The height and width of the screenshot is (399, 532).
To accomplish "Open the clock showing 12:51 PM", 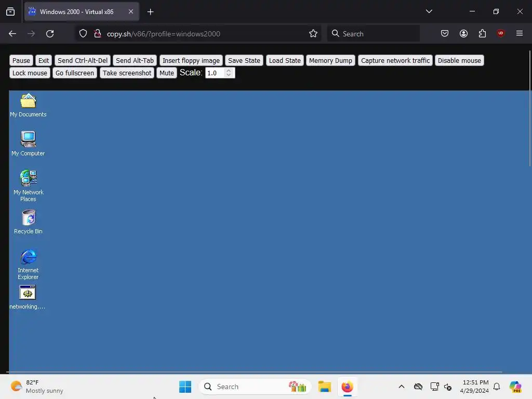I will coord(474,387).
